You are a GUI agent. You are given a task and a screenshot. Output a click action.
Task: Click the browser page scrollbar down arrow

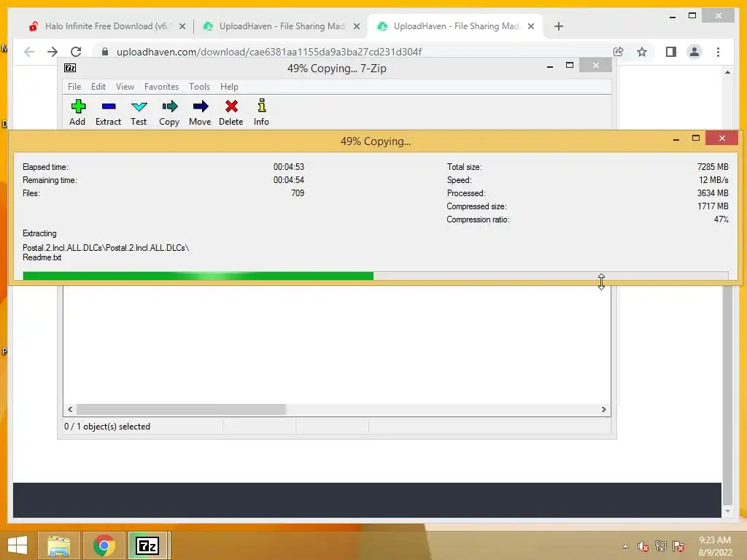(x=727, y=511)
